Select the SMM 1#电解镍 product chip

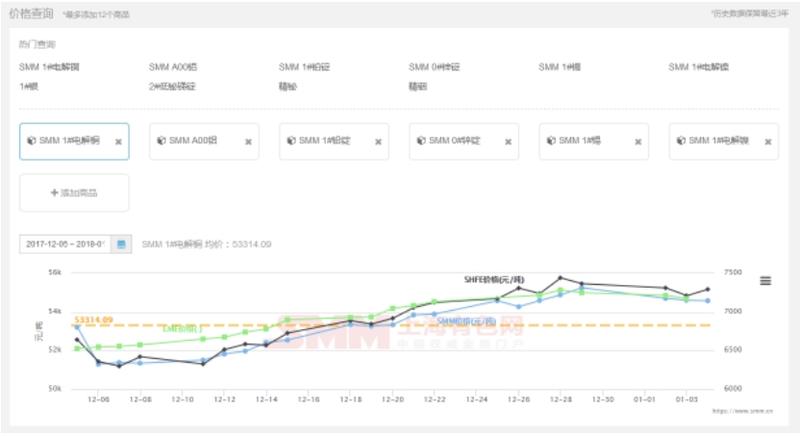coord(723,141)
